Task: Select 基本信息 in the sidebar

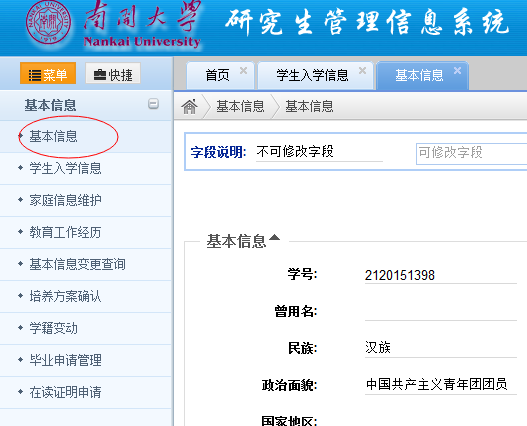Action: 53,136
